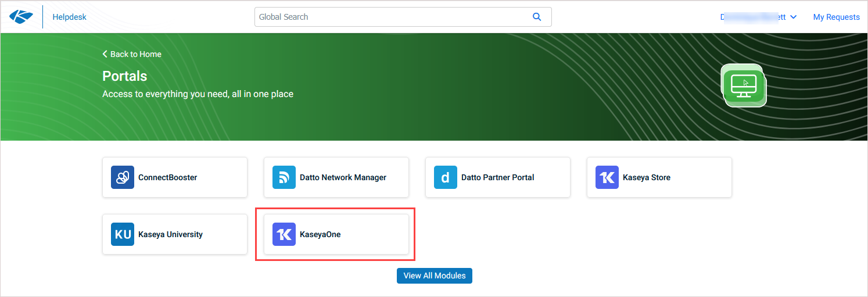Click View All Modules button
This screenshot has width=868, height=297.
pyautogui.click(x=435, y=275)
